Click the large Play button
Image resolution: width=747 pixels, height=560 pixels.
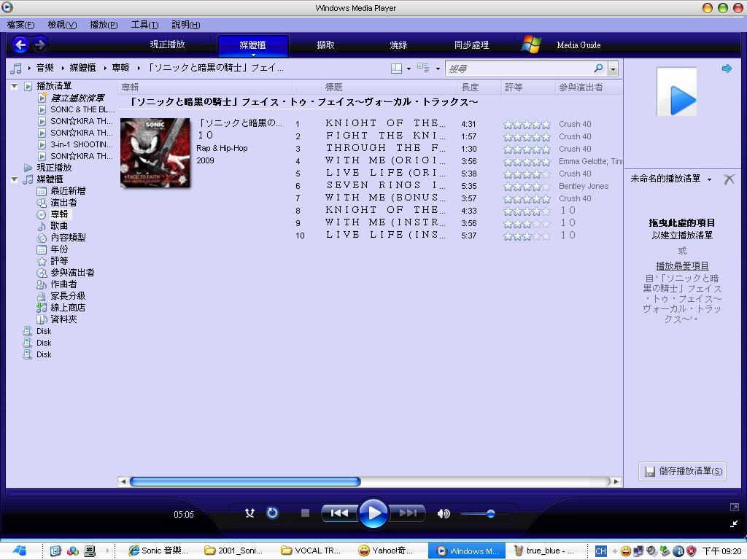[373, 513]
